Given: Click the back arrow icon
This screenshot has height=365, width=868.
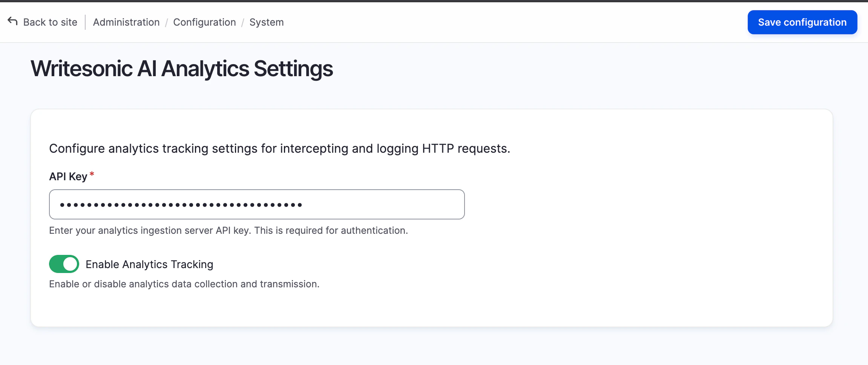Looking at the screenshot, I should (12, 21).
